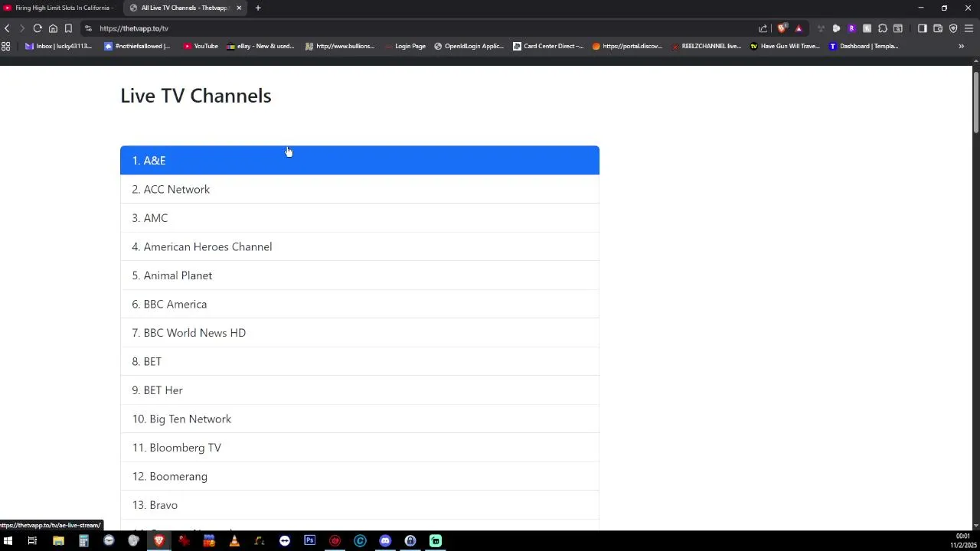Open the browser hamburger menu
The height and width of the screenshot is (551, 980).
(x=969, y=28)
